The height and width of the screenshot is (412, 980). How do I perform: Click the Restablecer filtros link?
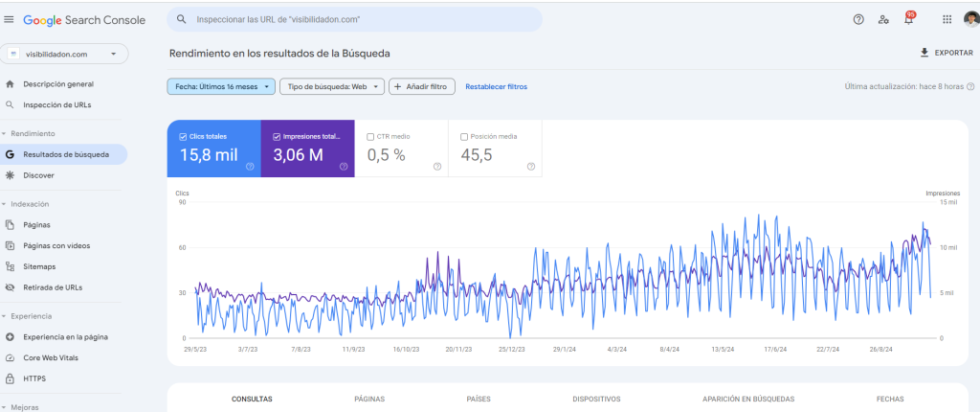click(496, 86)
